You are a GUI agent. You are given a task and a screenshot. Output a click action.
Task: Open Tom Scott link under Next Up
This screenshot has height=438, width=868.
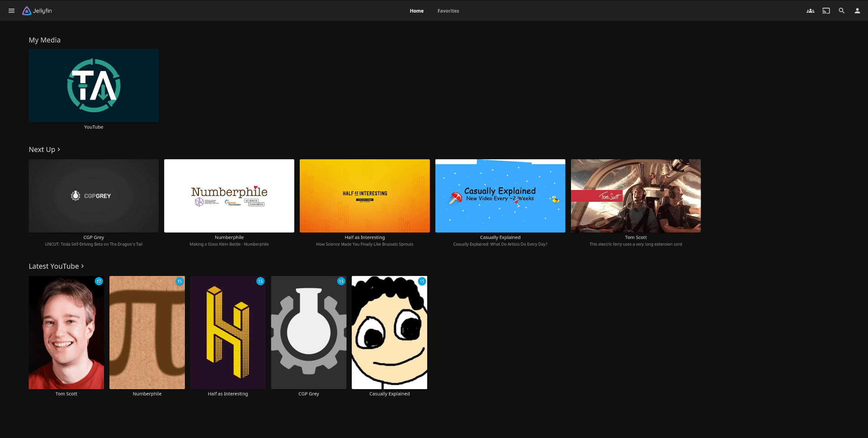tap(636, 238)
